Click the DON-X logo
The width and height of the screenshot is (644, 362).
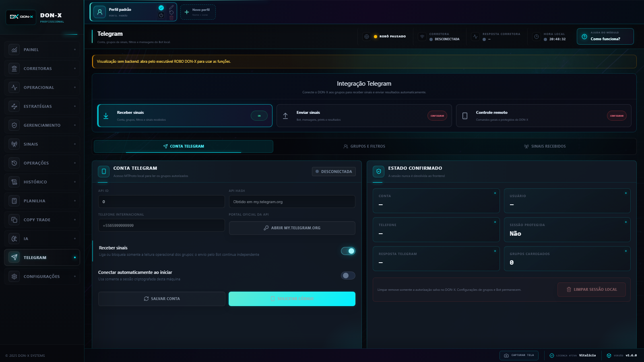click(x=21, y=17)
